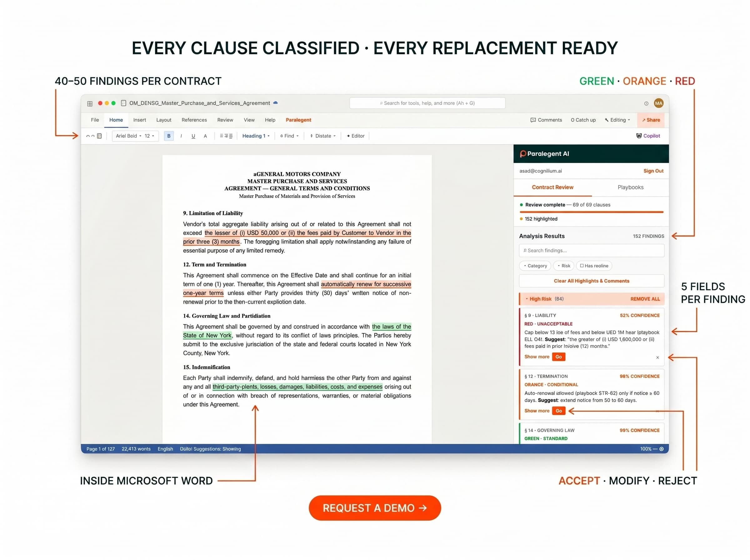
Task: Open the app launcher grid icon
Action: coord(90,104)
